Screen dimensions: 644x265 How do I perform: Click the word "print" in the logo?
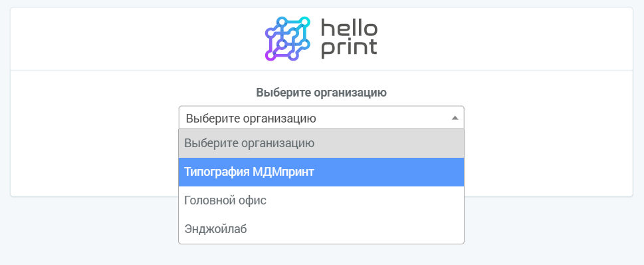349,48
